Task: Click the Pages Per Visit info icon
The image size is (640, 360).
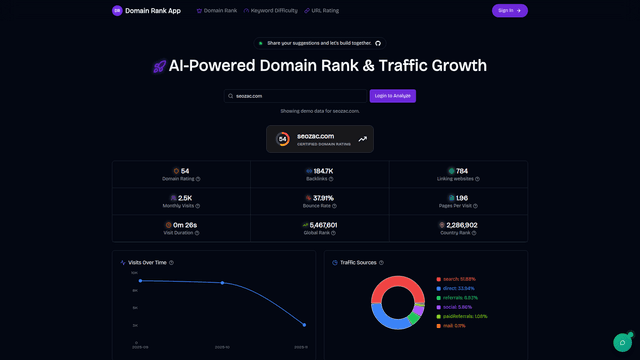Action: pos(475,206)
